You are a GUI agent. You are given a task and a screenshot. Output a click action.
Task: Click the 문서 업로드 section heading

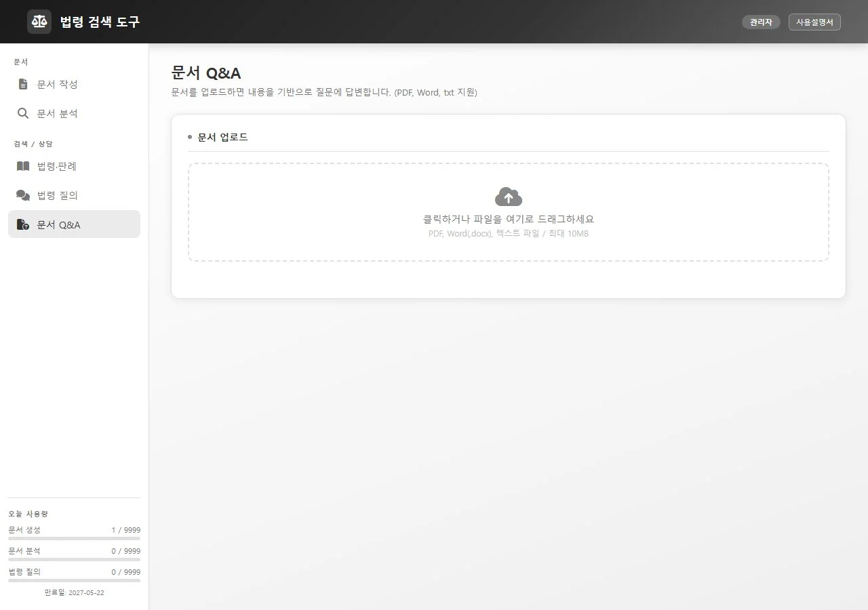[222, 137]
